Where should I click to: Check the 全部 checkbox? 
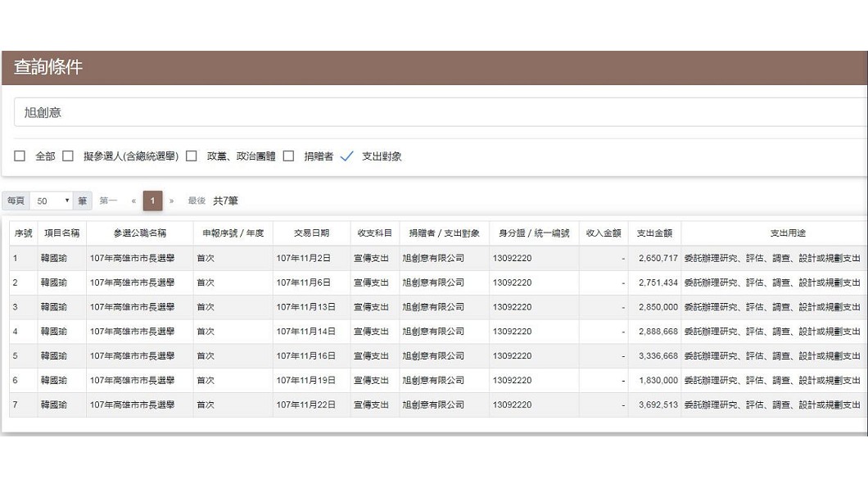[20, 156]
